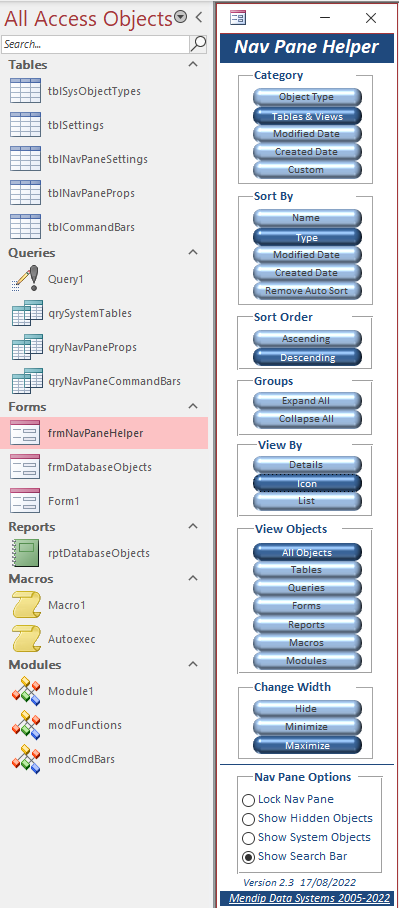Open the All Access Objects dropdown menu
The image size is (399, 908).
(181, 17)
